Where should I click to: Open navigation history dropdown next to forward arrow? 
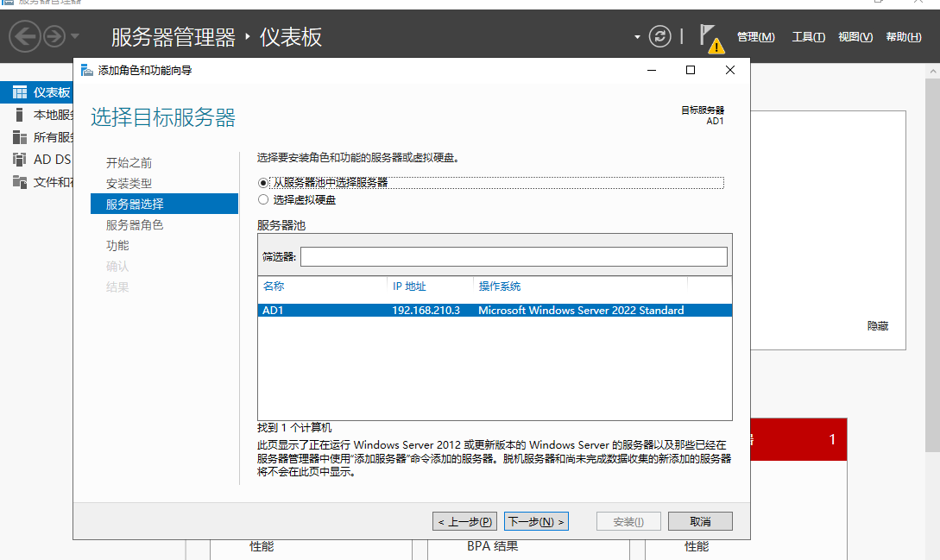75,36
